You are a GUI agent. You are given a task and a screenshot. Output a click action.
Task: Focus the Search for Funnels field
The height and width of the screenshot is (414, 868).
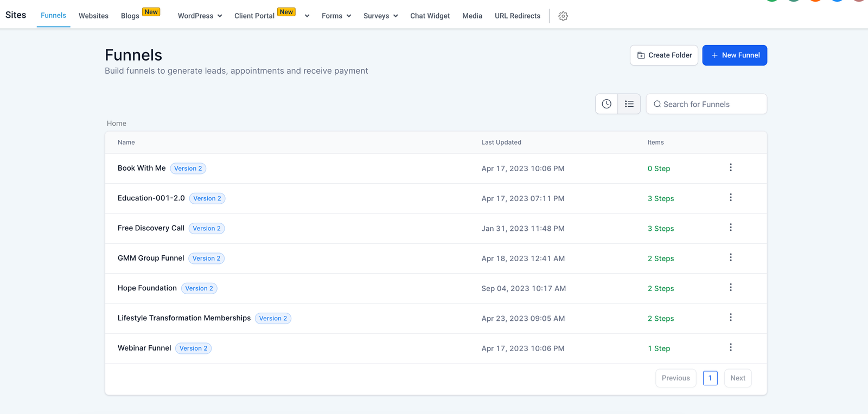point(711,104)
